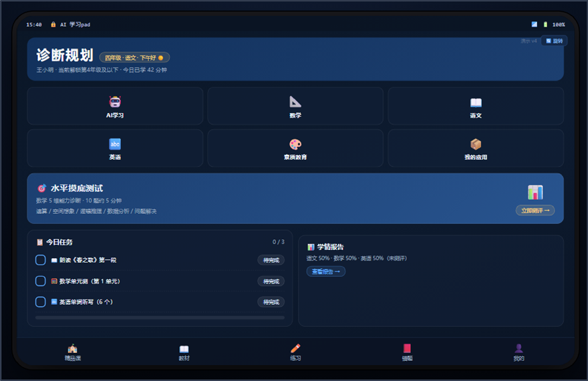Select the task text 英语单词听写（6 个）
The image size is (588, 381).
pos(86,302)
